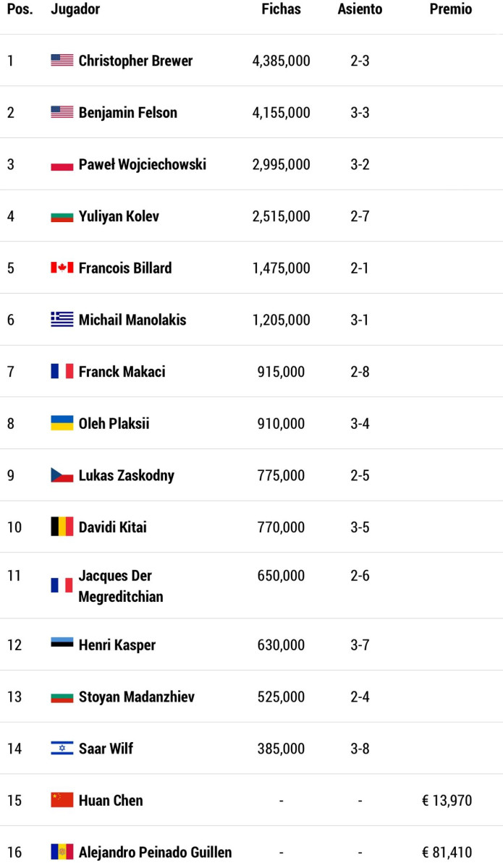Sort by the Premio column header
The width and height of the screenshot is (503, 868).
pyautogui.click(x=450, y=9)
